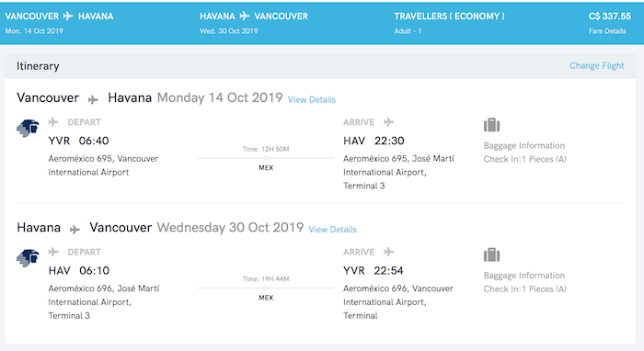Screen dimensions: 644x351
Task: Open Fare Details under the price
Action: point(607,31)
